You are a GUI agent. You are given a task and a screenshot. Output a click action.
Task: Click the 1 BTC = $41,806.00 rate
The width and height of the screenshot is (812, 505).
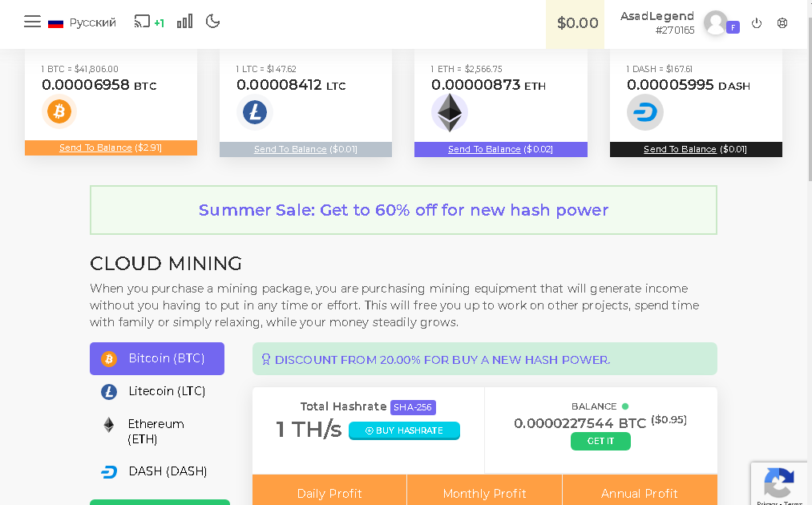coord(79,69)
